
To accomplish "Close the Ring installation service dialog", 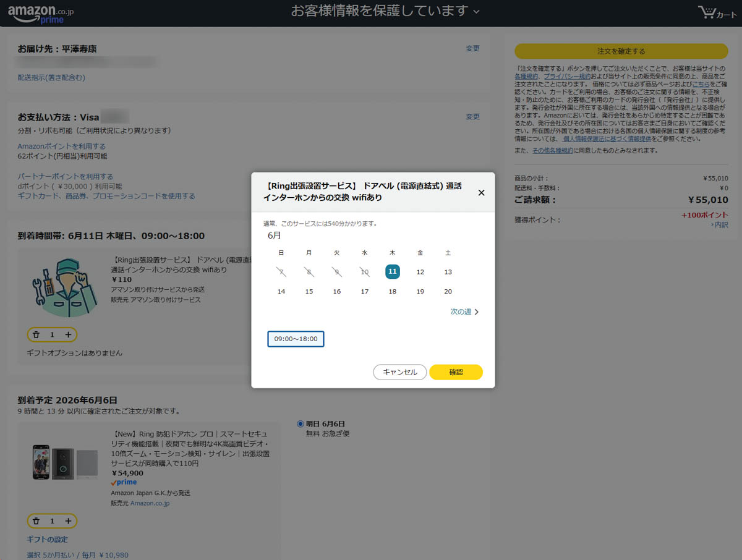I will pyautogui.click(x=481, y=192).
